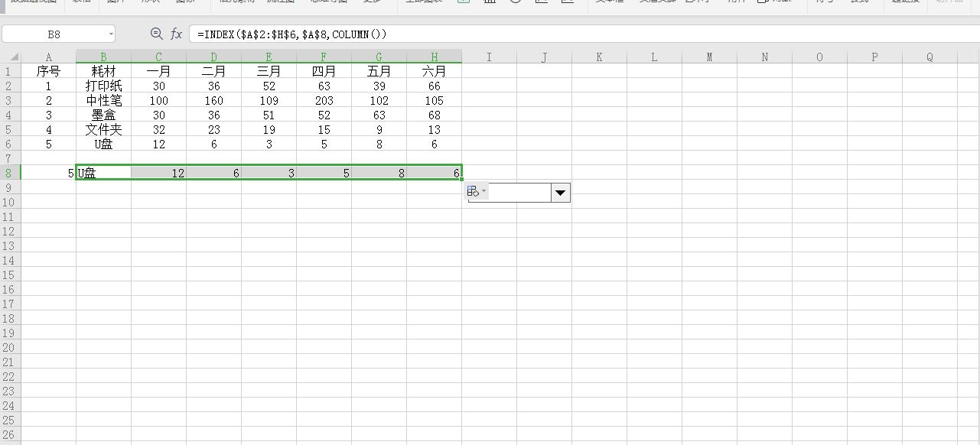The width and height of the screenshot is (980, 445).
Task: Select the cell with value 109
Action: pyautogui.click(x=269, y=100)
